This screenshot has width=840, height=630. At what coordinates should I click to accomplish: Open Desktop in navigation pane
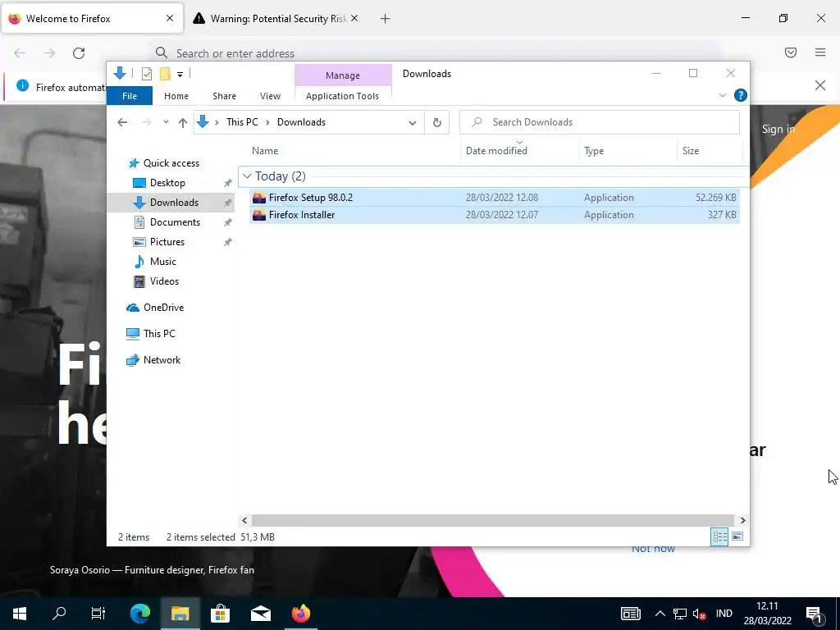167,183
